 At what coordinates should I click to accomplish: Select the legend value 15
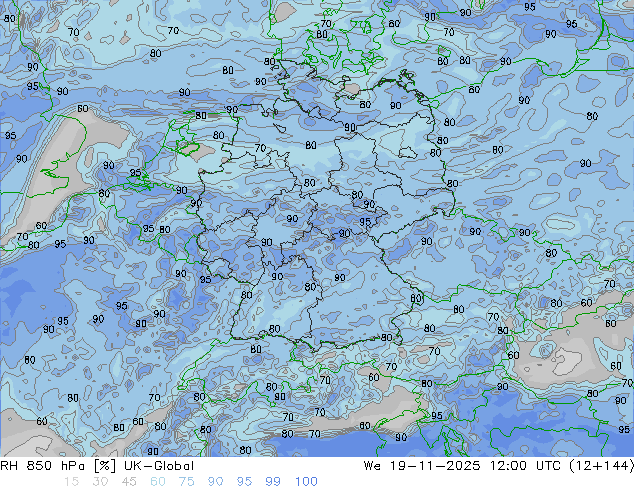tap(71, 482)
